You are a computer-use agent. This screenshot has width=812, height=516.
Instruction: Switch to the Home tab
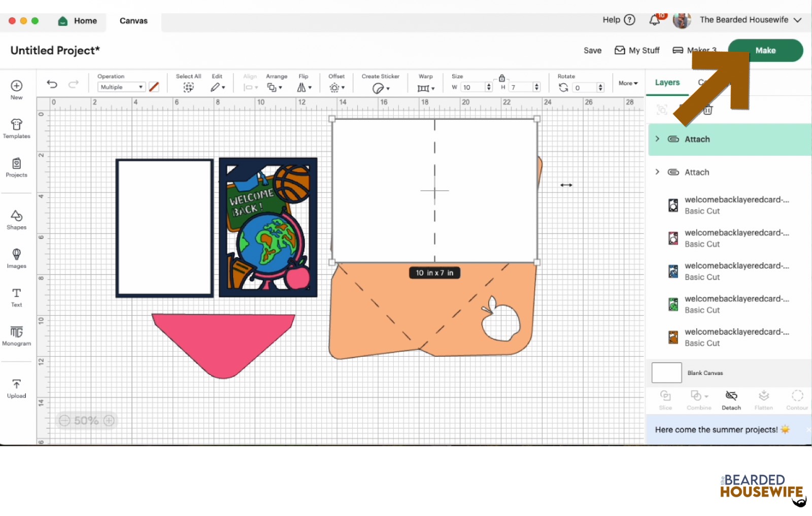(x=78, y=21)
